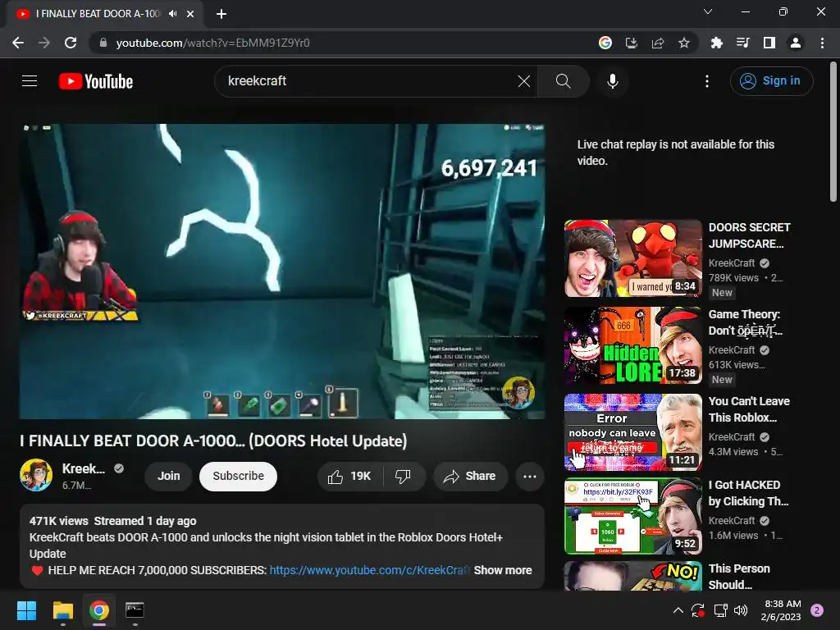Open the terminal app on taskbar
Screen dimensions: 840x630
135,610
